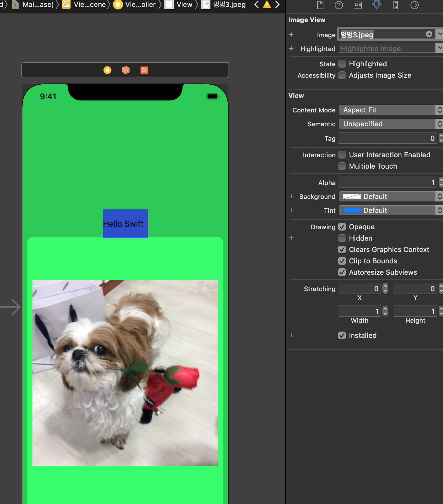Click the Stretching Height value field
The height and width of the screenshot is (504, 443).
click(x=415, y=311)
